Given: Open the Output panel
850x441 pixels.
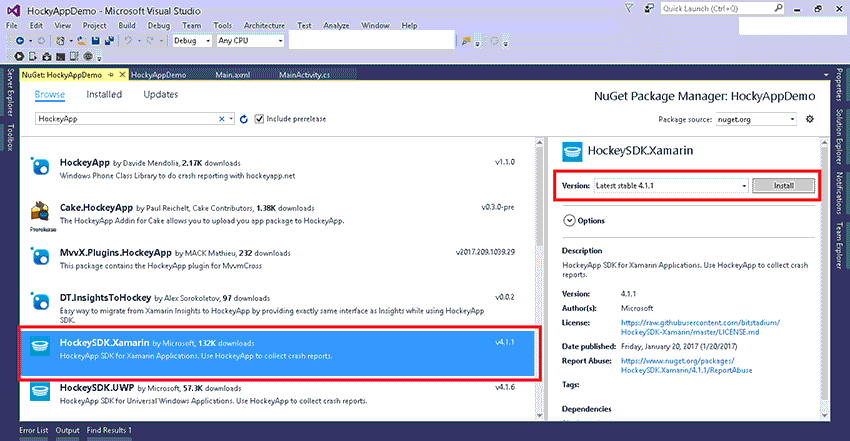Looking at the screenshot, I should point(67,430).
